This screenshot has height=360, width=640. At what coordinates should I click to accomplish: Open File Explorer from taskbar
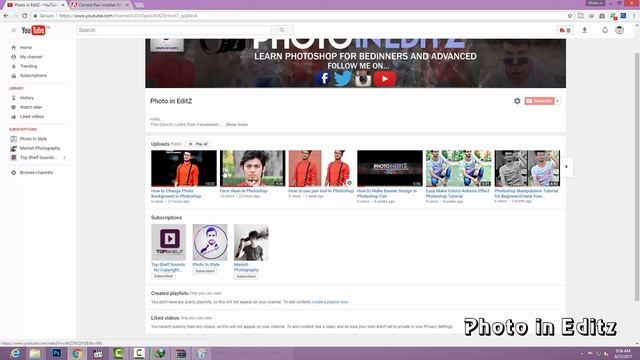point(35,353)
